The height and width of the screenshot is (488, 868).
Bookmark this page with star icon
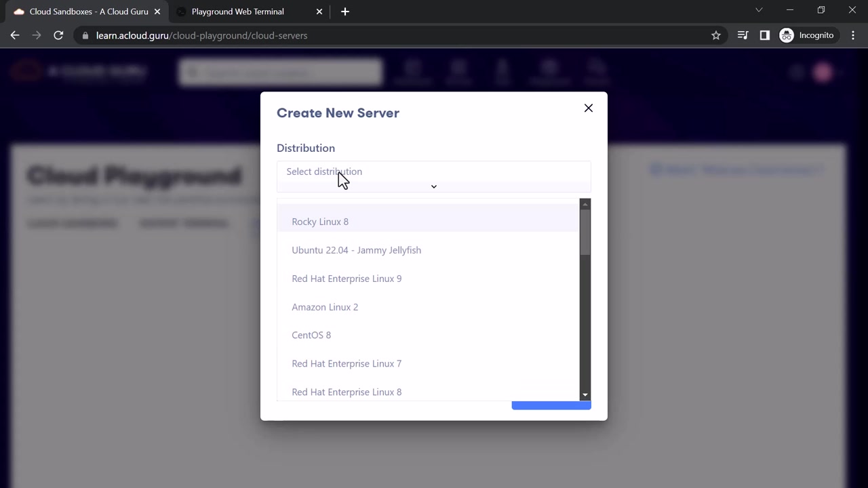click(x=716, y=35)
